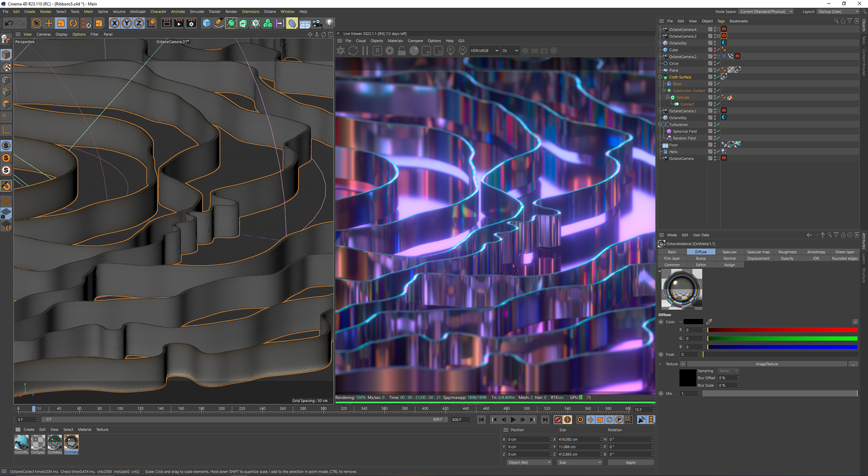The image size is (868, 476).
Task: Click the Live Viewer lock resolution icon
Action: (401, 51)
